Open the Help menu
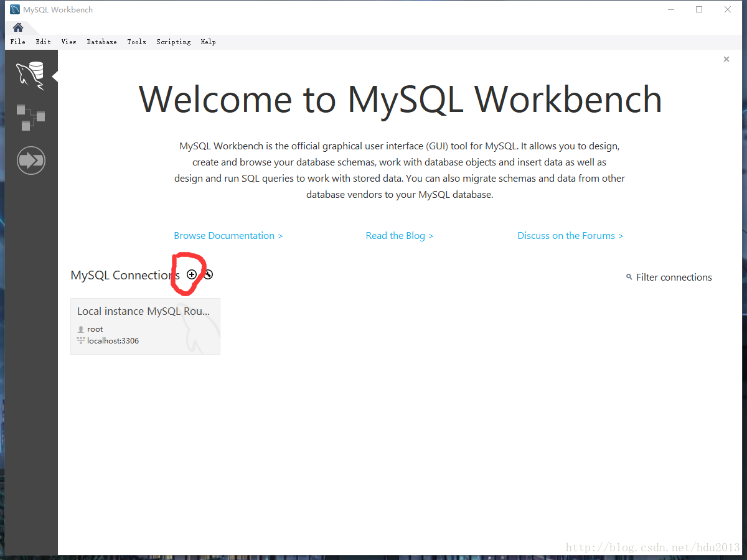This screenshot has width=747, height=560. point(209,42)
